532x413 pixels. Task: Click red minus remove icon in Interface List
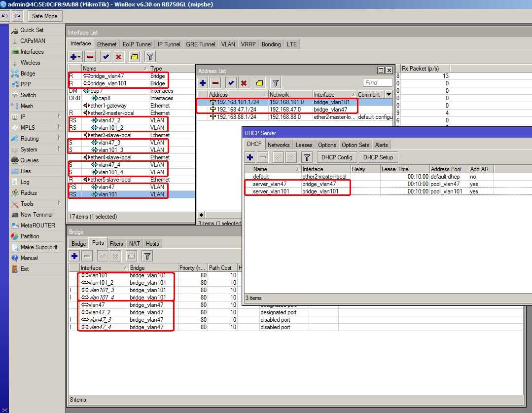click(90, 57)
